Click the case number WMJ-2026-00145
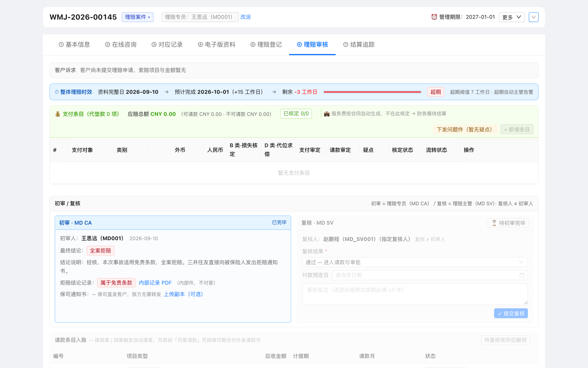The image size is (588, 368). (83, 17)
